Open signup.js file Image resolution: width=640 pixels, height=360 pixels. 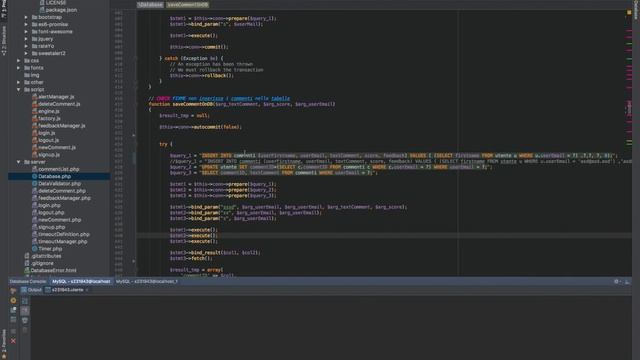coord(46,155)
